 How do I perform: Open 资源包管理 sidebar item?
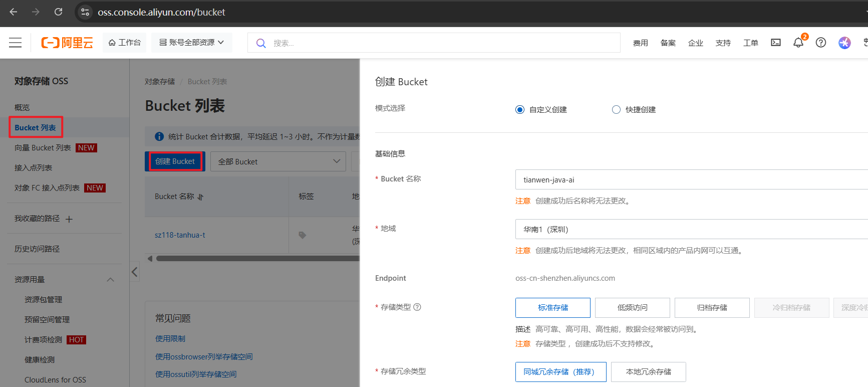tap(43, 299)
